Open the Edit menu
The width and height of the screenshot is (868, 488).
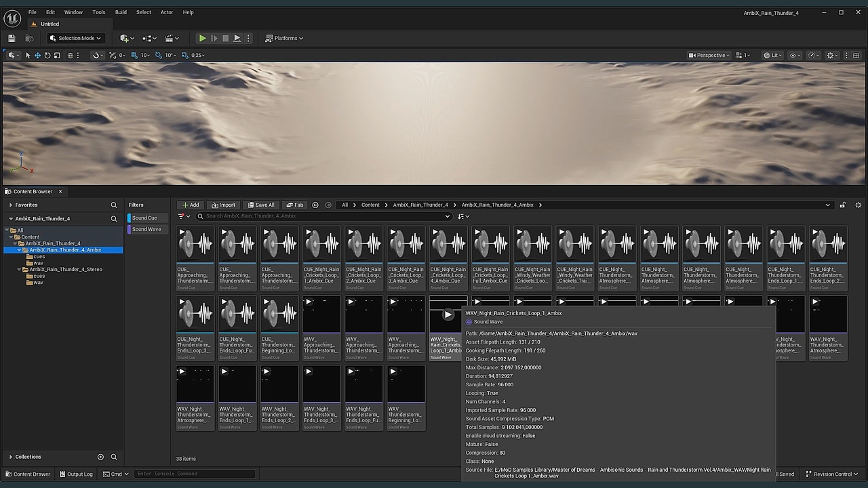click(51, 12)
